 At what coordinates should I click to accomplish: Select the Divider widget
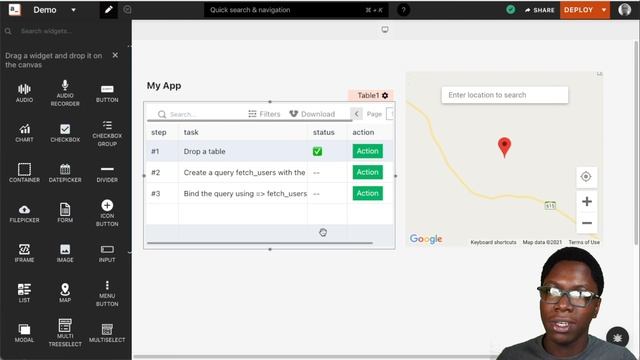point(107,173)
